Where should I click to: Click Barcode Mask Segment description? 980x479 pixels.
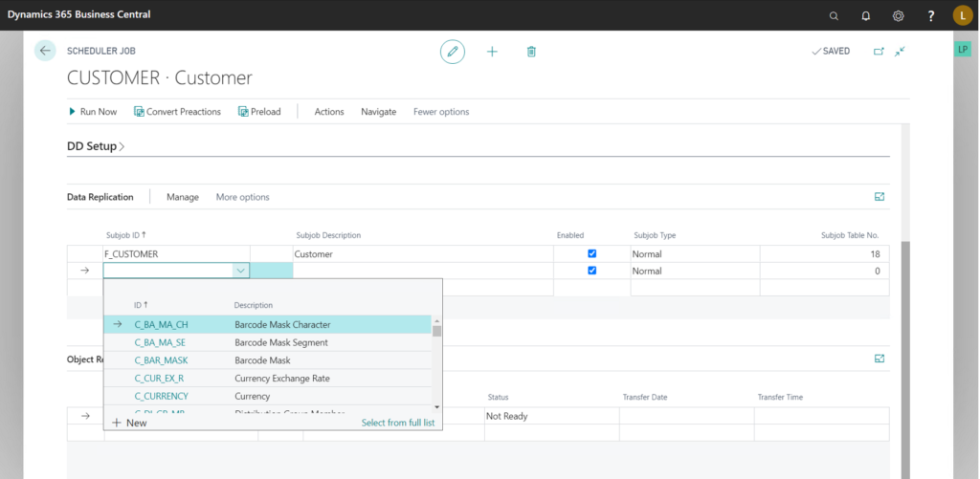pyautogui.click(x=281, y=342)
